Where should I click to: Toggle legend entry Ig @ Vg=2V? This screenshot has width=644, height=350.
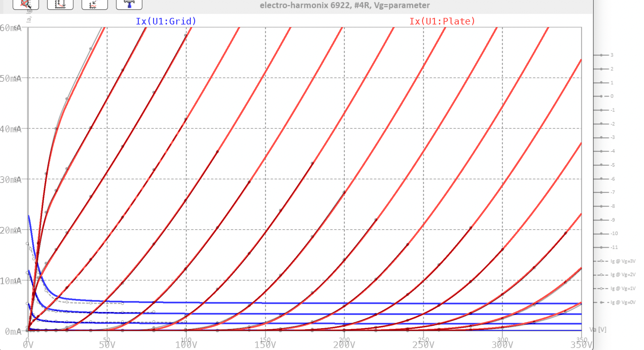point(615,275)
